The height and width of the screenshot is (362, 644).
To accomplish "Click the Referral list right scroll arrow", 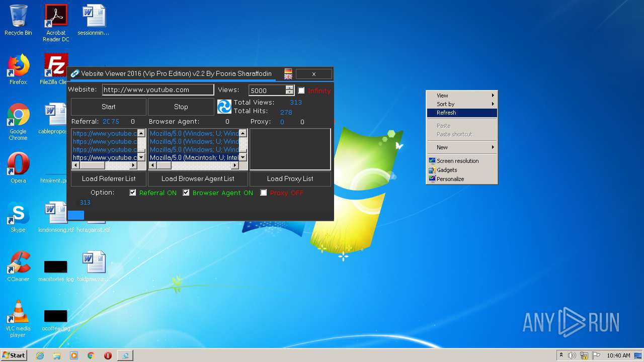I will 133,165.
